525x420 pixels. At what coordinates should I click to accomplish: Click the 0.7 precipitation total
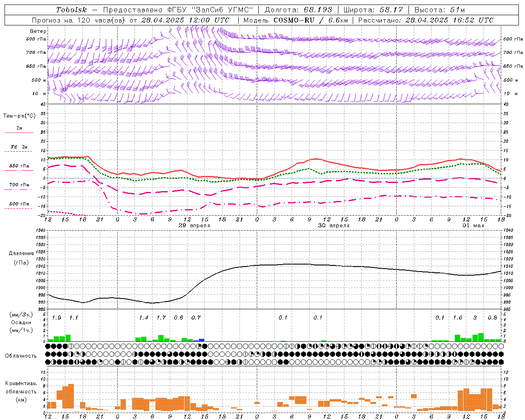click(x=196, y=318)
